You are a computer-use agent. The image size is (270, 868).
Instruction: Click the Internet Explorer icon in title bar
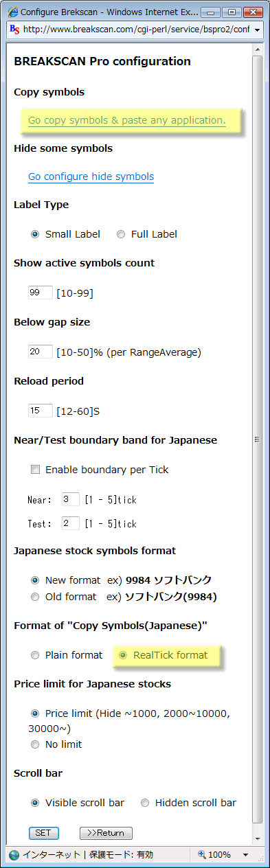[x=12, y=12]
